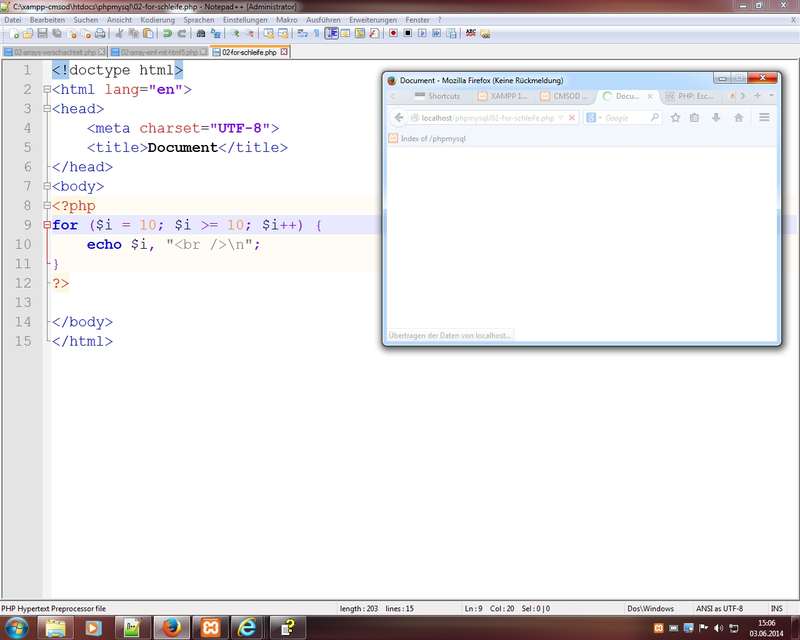This screenshot has width=800, height=640.
Task: Click the Firefox bookmark star icon
Action: (675, 118)
